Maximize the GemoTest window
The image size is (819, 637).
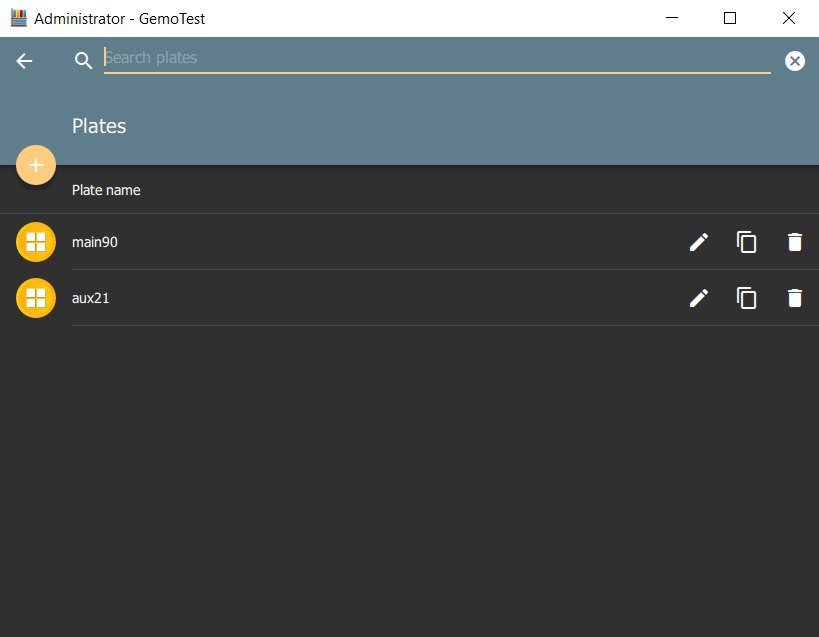point(730,18)
